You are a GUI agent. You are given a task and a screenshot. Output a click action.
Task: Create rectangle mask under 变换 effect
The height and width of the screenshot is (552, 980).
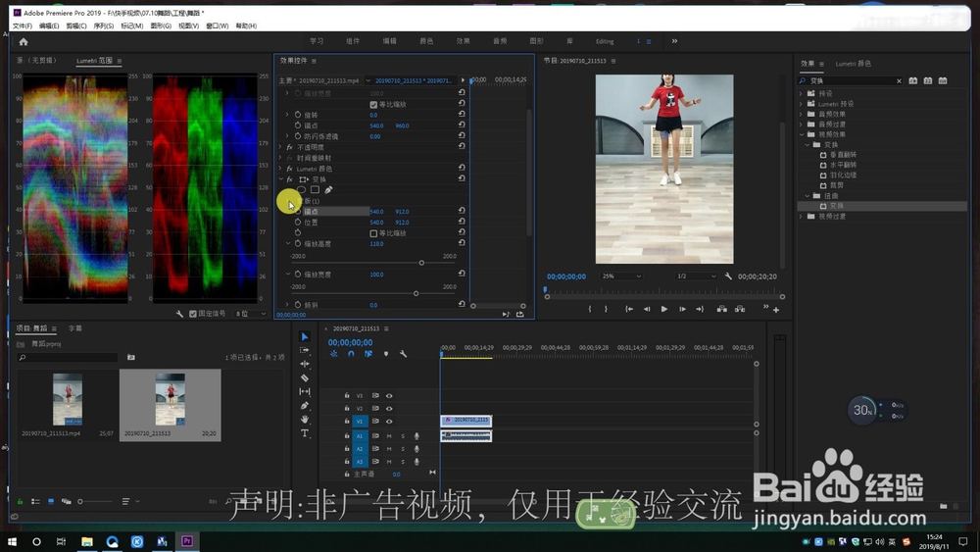click(315, 190)
